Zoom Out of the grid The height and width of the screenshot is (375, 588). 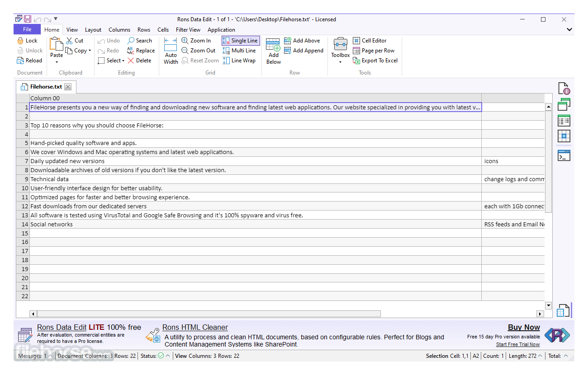tap(198, 51)
